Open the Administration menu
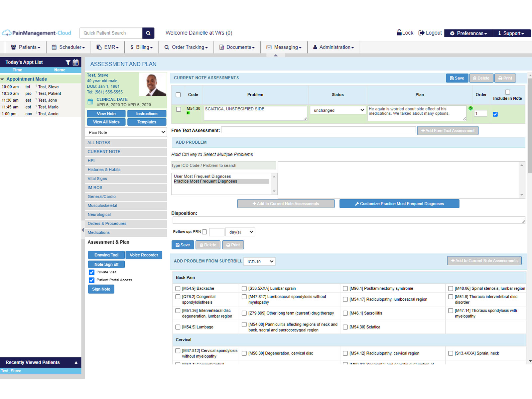Image resolution: width=532 pixels, height=399 pixels. (x=333, y=47)
